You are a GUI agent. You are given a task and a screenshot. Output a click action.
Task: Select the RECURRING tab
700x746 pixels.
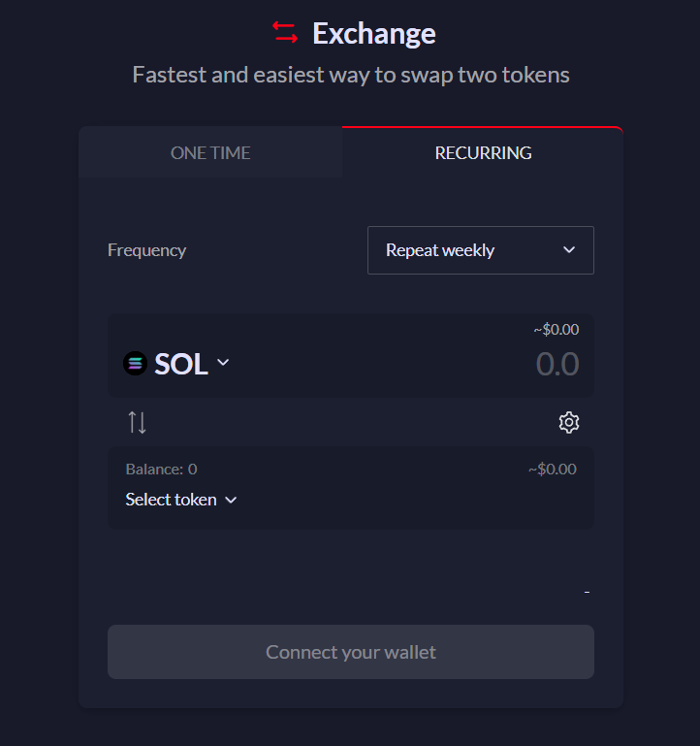483,152
